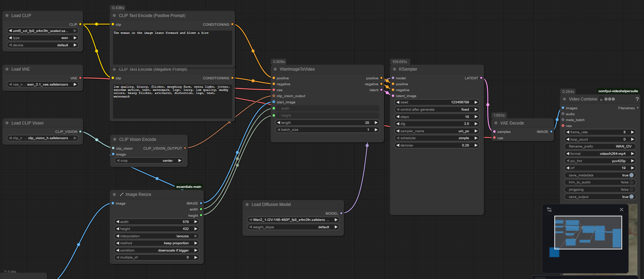This screenshot has height=279, width=644.
Task: Close the minimap panel
Action: point(621,209)
